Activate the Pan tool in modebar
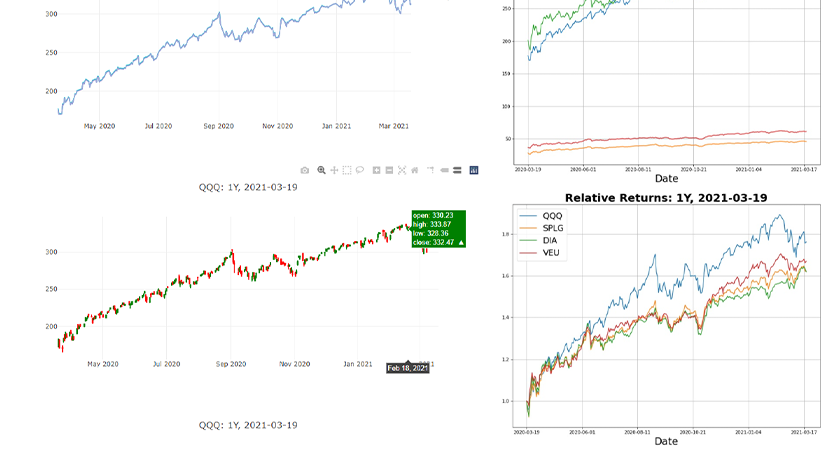 (x=334, y=170)
